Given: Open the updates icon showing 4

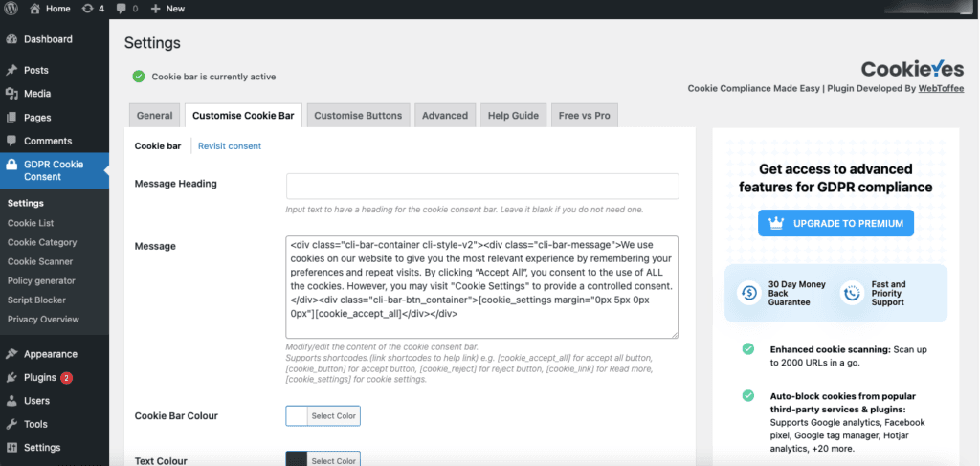Looking at the screenshot, I should click(x=87, y=8).
